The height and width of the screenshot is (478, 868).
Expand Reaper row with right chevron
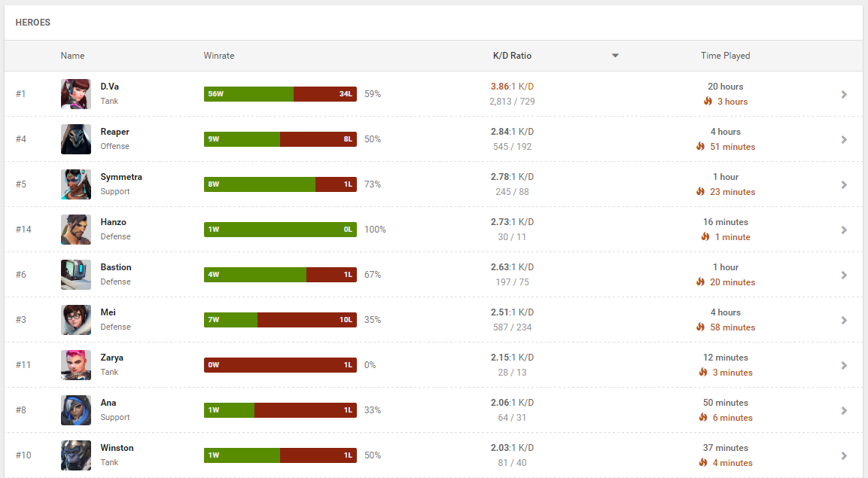844,140
